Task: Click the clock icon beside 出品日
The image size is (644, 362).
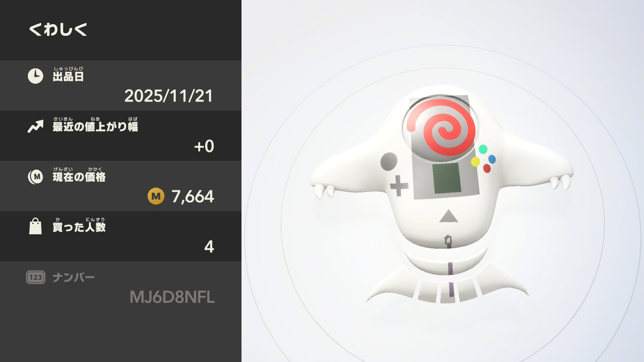Action: [x=36, y=76]
